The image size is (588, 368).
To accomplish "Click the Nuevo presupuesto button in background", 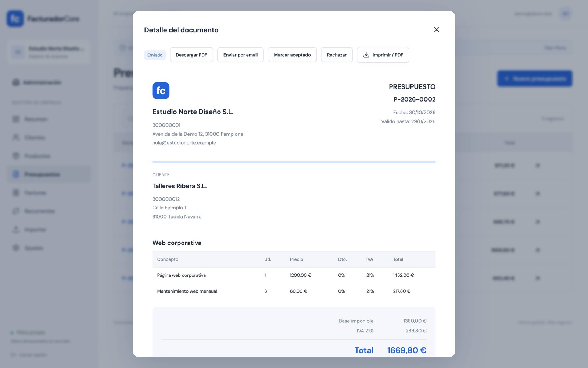I will (x=535, y=79).
